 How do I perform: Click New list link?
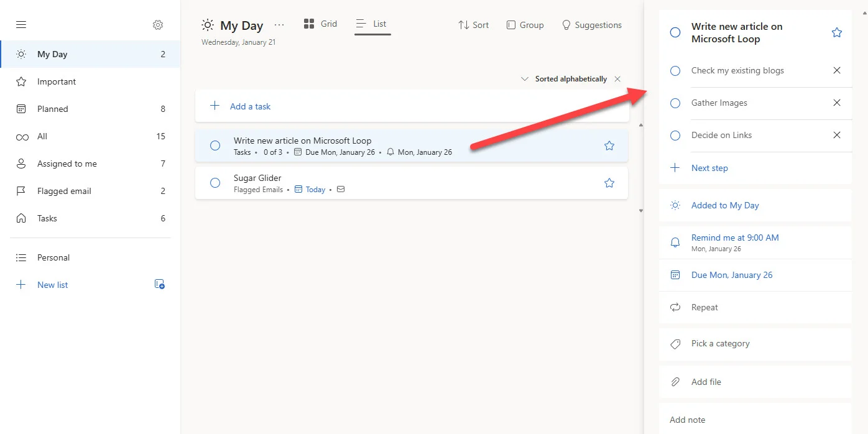(53, 285)
